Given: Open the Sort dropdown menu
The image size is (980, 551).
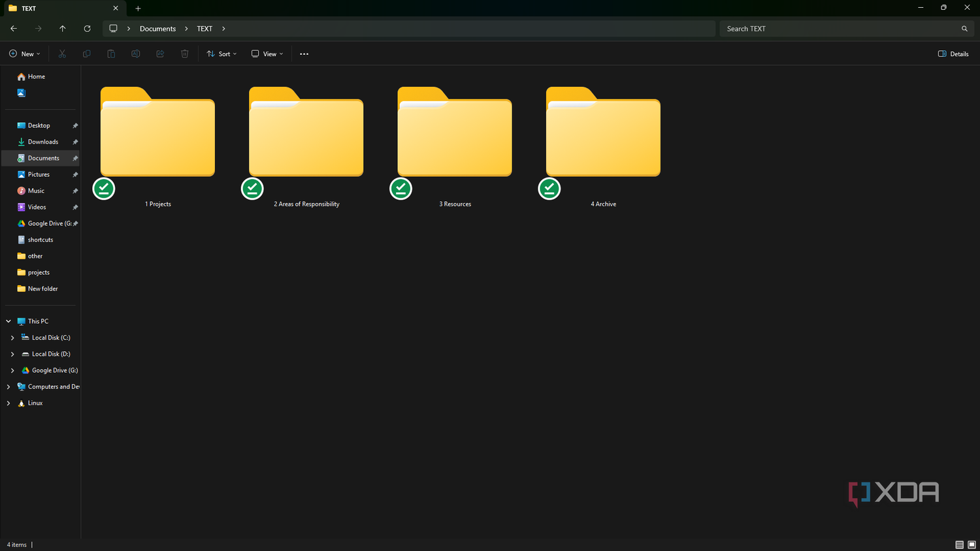Looking at the screenshot, I should (221, 54).
